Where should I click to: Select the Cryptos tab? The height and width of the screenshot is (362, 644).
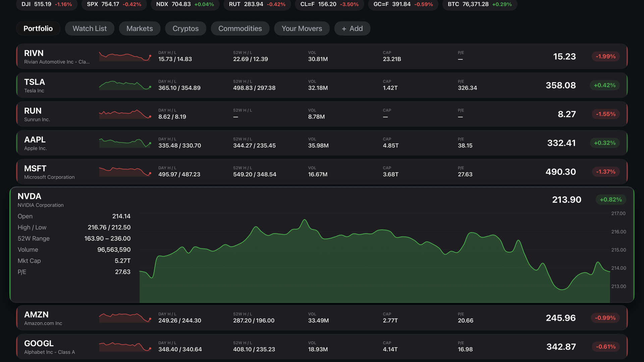185,28
